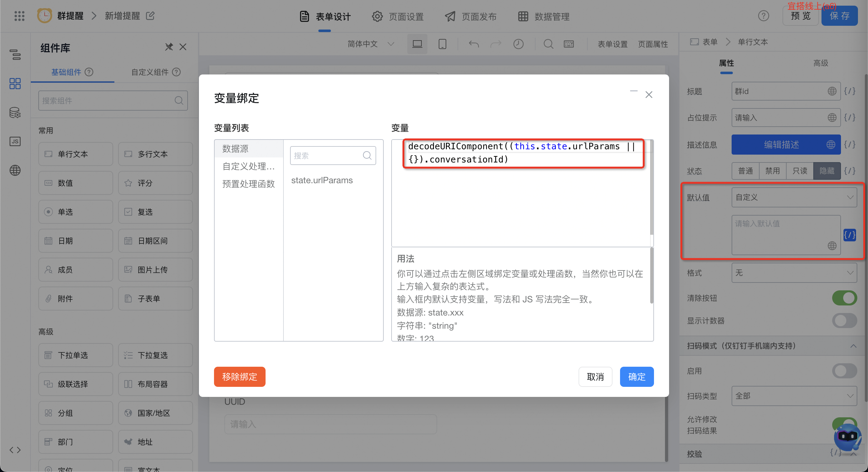Confirm binding with 确定 button
Screen dimensions: 868x472
(637, 377)
